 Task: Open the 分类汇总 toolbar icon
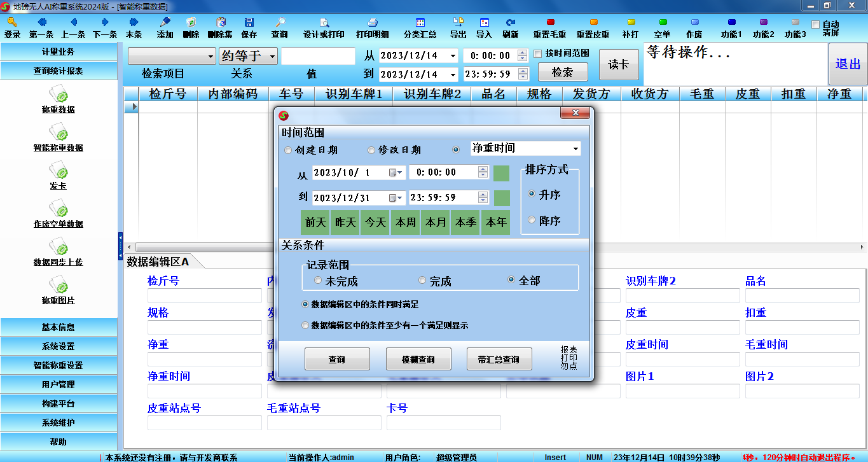pos(420,23)
